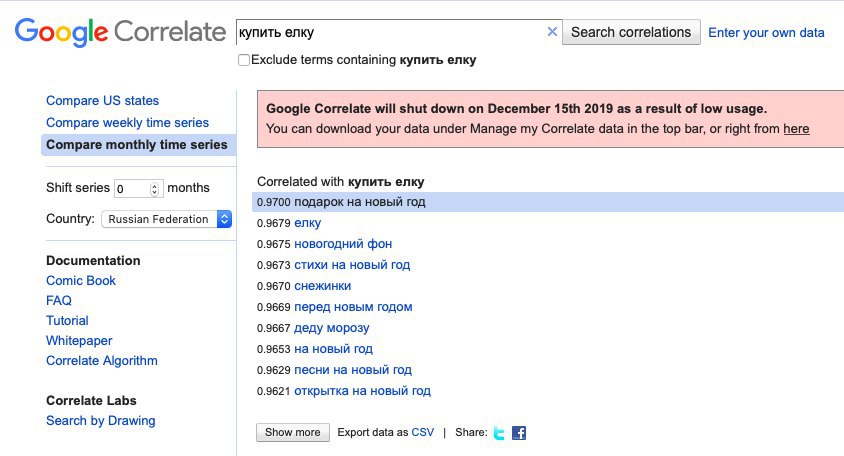Open the correlated term деду морозу
Image resolution: width=844 pixels, height=456 pixels.
332,328
